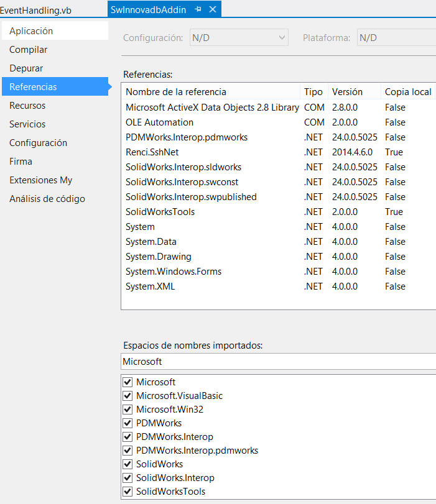This screenshot has height=504, width=436.
Task: Select the Referencias page
Action: click(55, 87)
